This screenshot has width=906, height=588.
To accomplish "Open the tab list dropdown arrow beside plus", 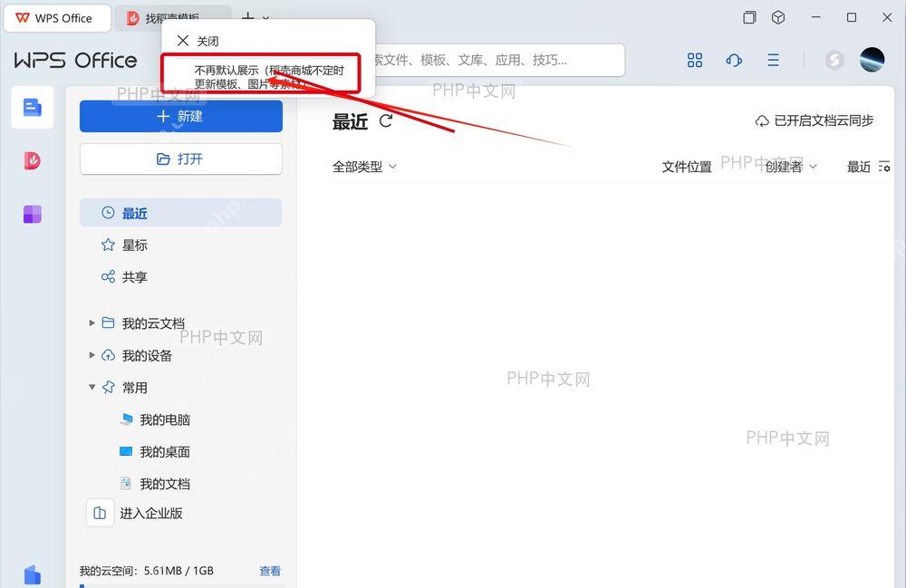I will click(x=265, y=18).
